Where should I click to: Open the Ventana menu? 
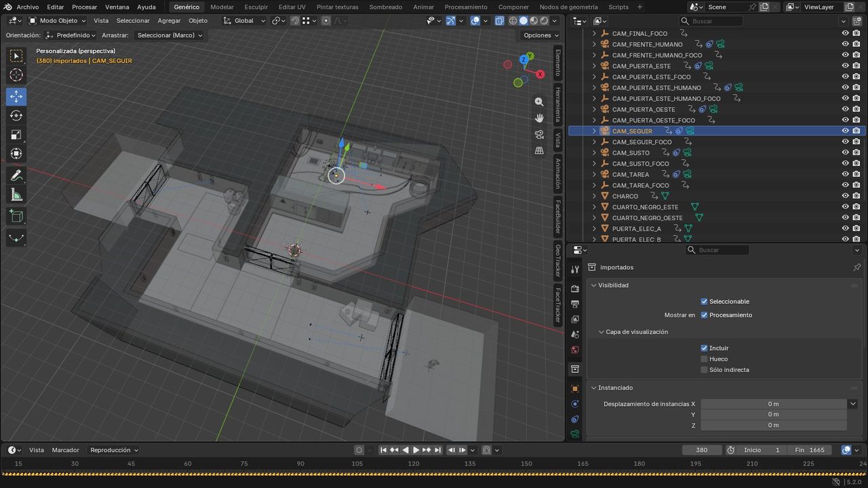point(117,7)
